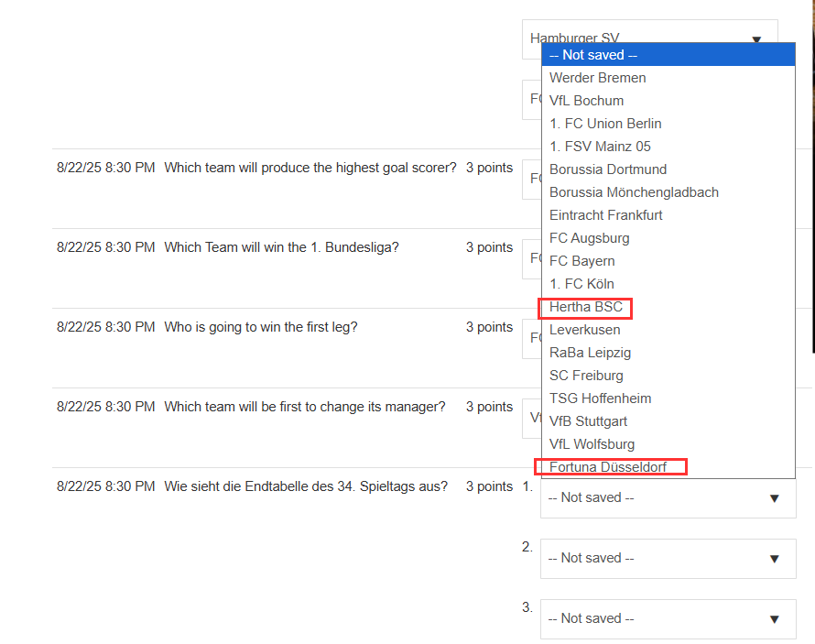815x644 pixels.
Task: Pick RaBa Leipzig from the dropdown
Action: coord(668,353)
